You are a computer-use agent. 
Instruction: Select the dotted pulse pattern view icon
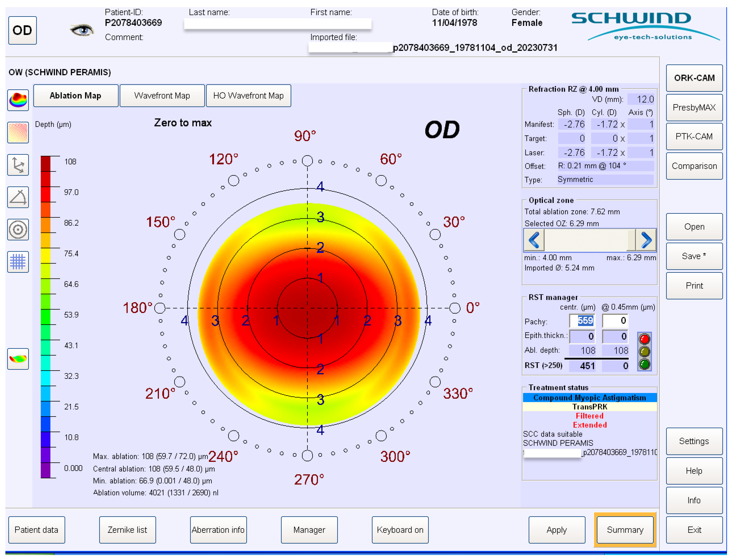[18, 132]
